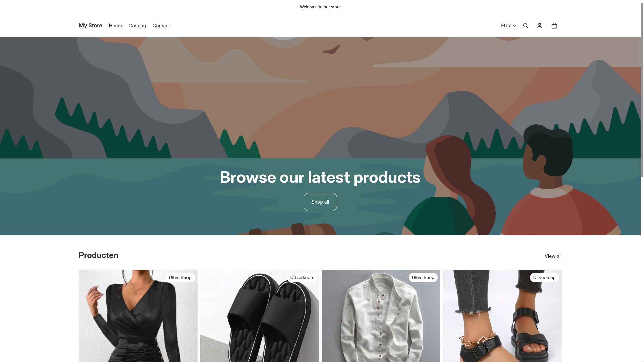Click the Producten section heading
This screenshot has width=644, height=362.
click(x=99, y=255)
